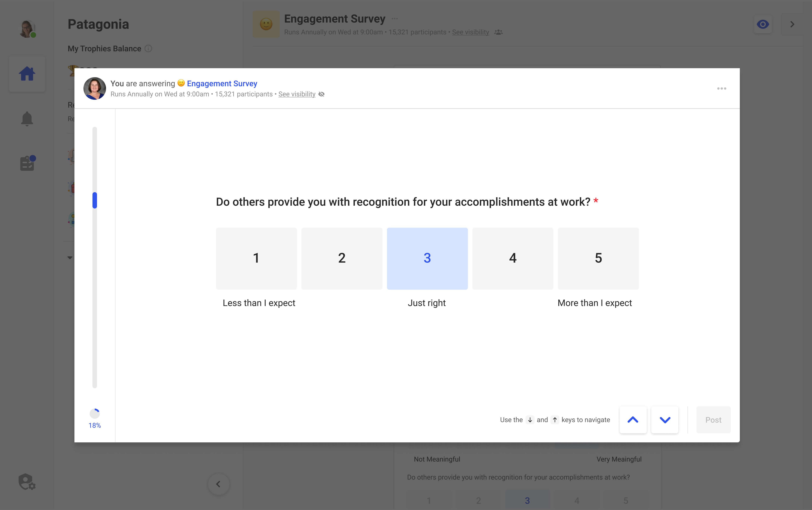Toggle the blue eye view button at top right
The width and height of the screenshot is (812, 510).
(763, 24)
